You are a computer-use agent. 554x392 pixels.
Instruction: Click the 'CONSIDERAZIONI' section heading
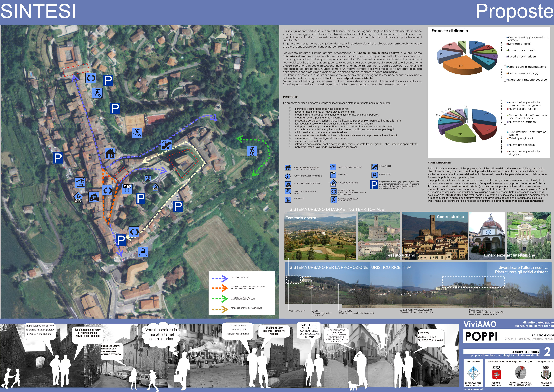pyautogui.click(x=439, y=163)
